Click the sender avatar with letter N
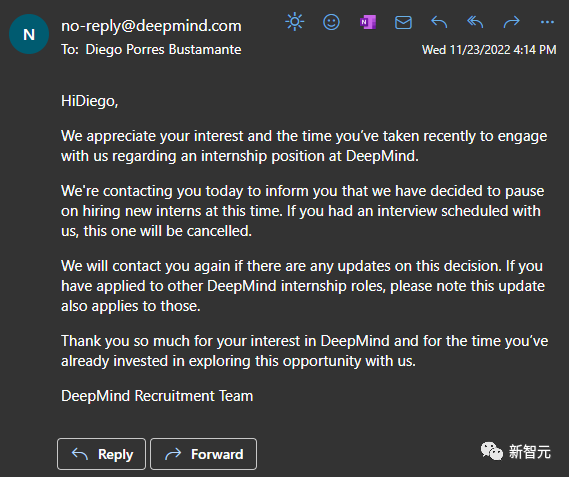This screenshot has width=569, height=477. (29, 34)
